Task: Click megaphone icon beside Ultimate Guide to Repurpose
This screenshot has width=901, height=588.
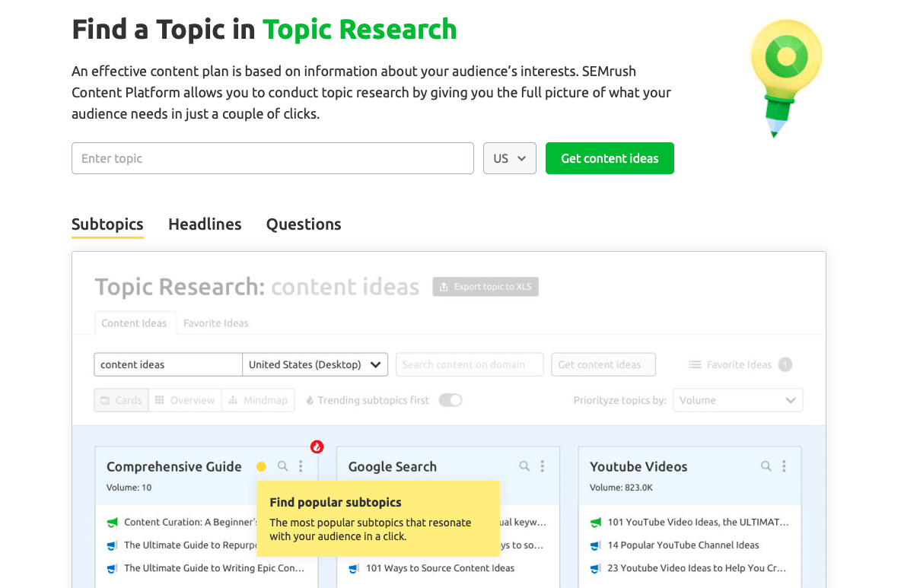Action: (113, 545)
